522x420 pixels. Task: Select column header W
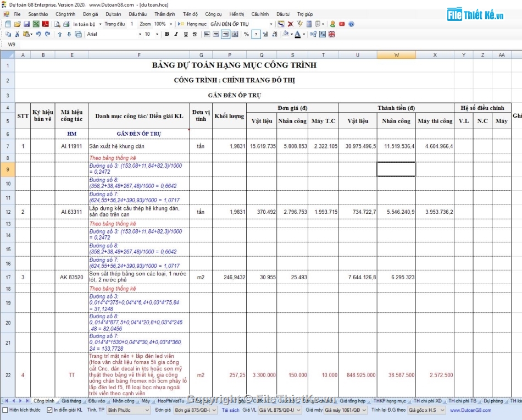pyautogui.click(x=396, y=55)
